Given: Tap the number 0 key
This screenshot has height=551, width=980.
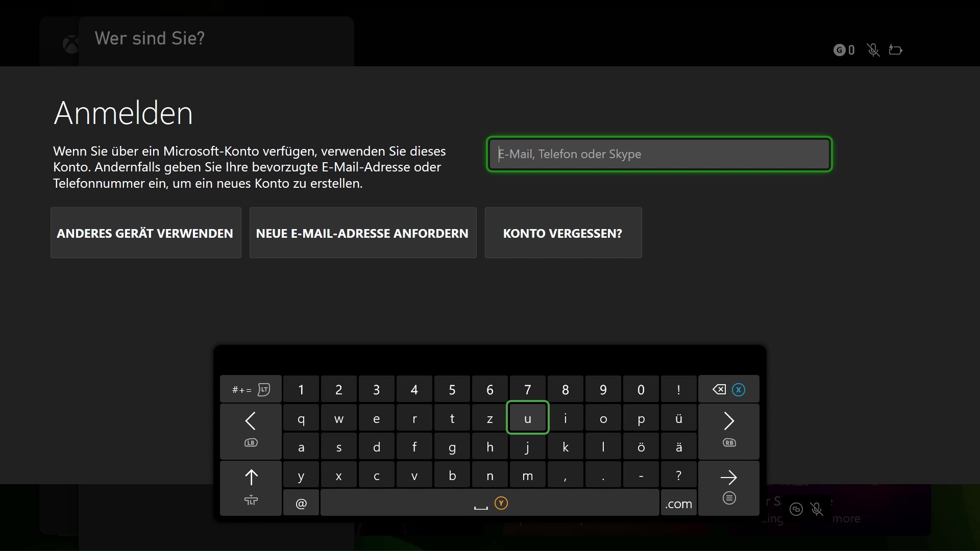Looking at the screenshot, I should [641, 389].
